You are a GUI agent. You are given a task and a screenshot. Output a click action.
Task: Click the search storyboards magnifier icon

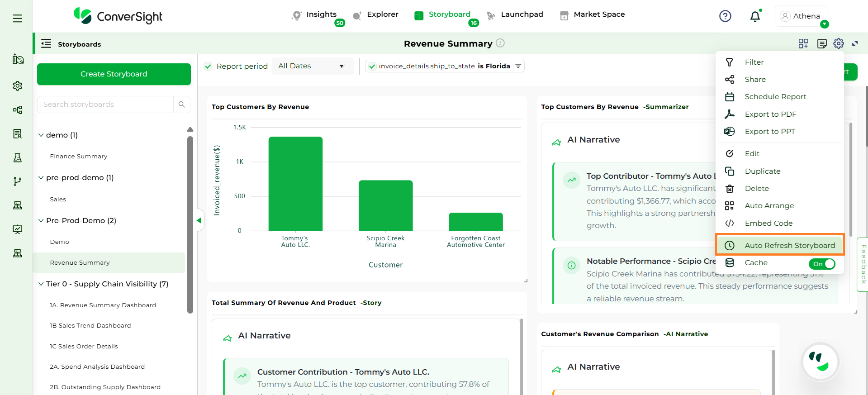[182, 105]
